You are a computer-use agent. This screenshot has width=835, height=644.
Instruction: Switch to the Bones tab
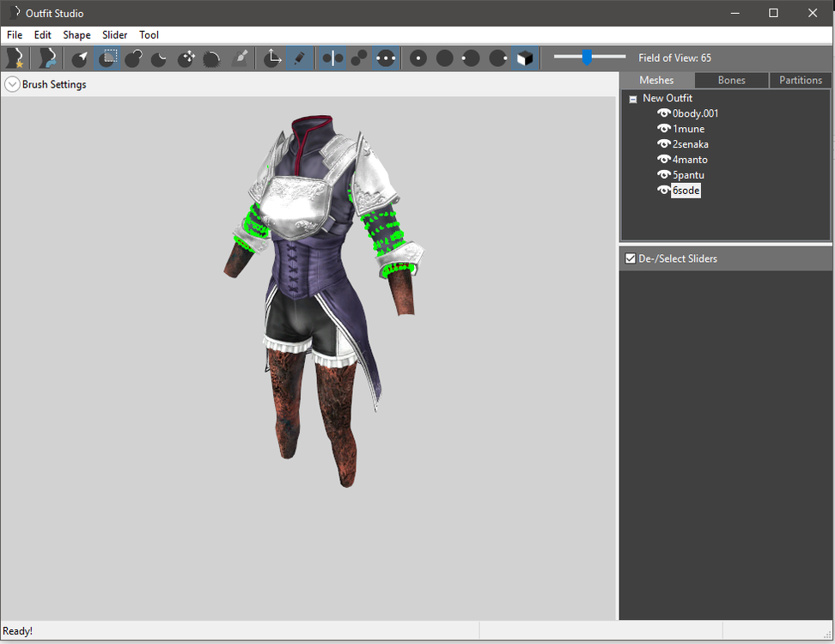pyautogui.click(x=731, y=81)
